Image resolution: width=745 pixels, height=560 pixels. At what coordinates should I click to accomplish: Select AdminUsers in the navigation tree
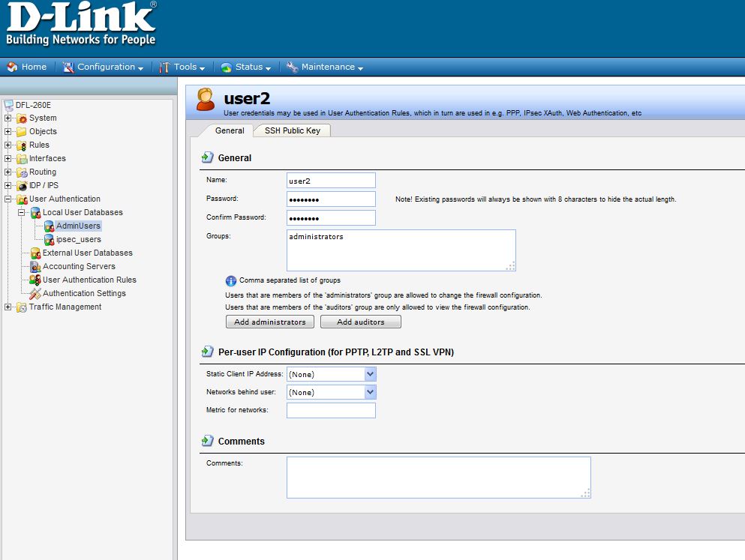pyautogui.click(x=78, y=226)
